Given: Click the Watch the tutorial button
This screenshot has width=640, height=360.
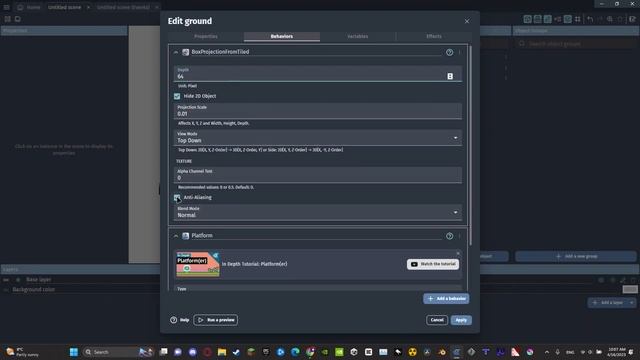Looking at the screenshot, I should click(433, 264).
